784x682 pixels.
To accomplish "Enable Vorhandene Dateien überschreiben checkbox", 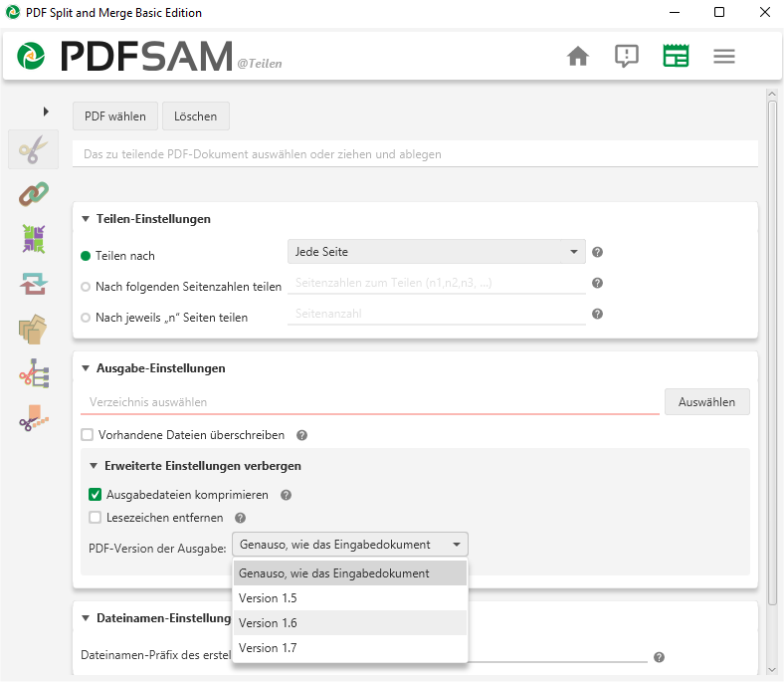I will (x=87, y=435).
